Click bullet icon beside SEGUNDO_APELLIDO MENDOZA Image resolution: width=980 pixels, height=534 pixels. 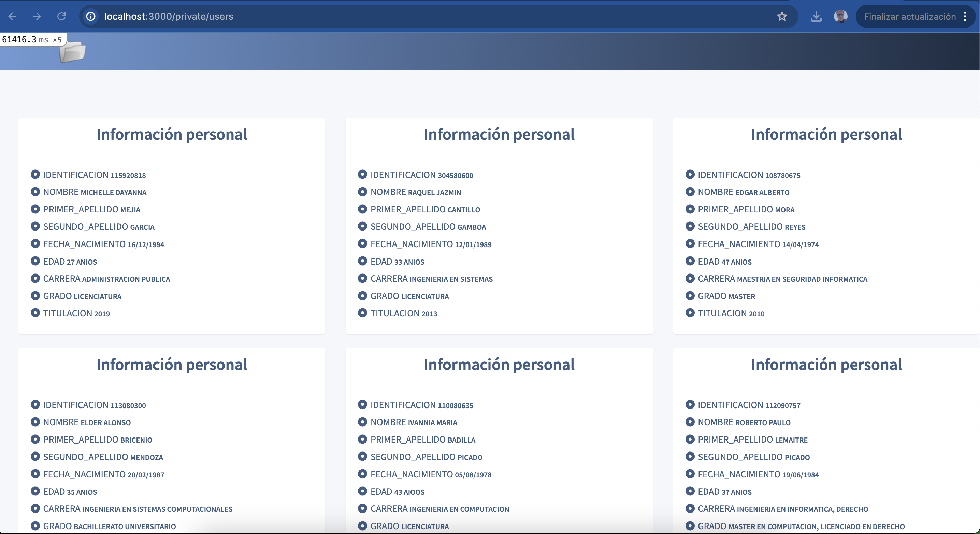pyautogui.click(x=35, y=457)
